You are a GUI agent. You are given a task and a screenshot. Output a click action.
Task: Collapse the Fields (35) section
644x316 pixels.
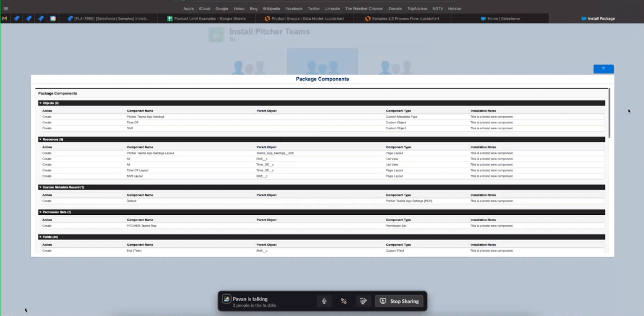tap(40, 237)
